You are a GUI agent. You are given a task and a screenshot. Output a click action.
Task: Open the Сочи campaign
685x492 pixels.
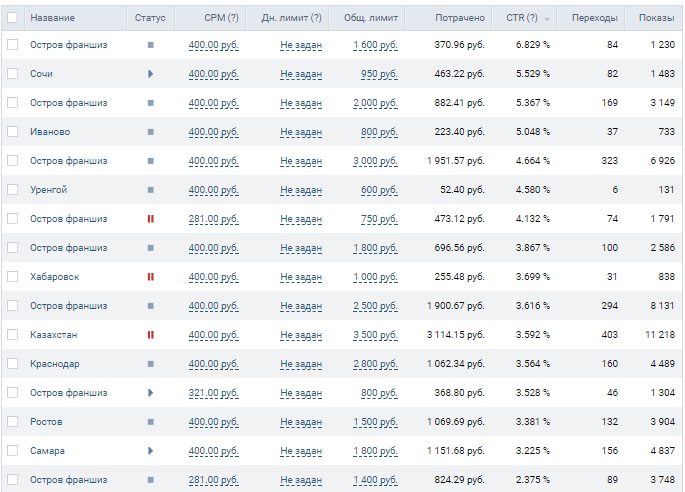[x=41, y=73]
